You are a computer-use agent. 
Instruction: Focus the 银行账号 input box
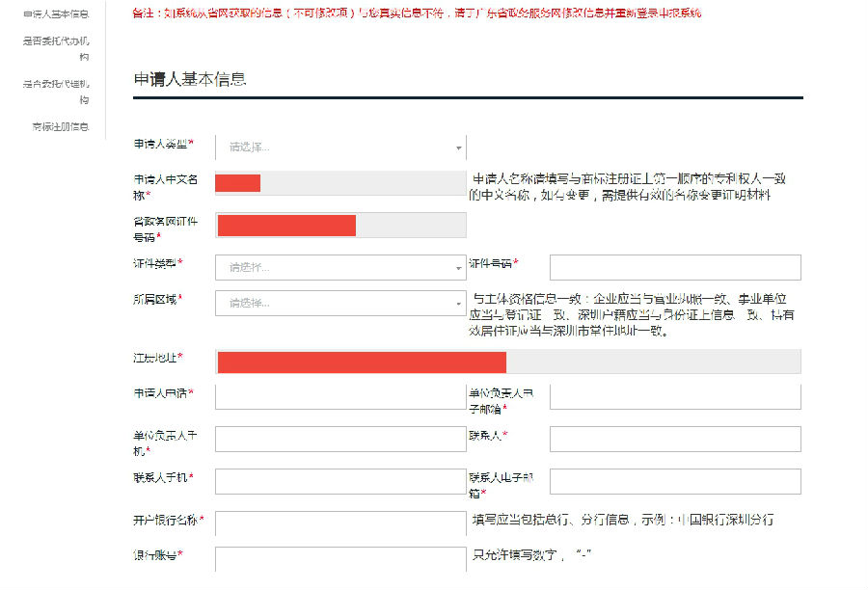[340, 559]
